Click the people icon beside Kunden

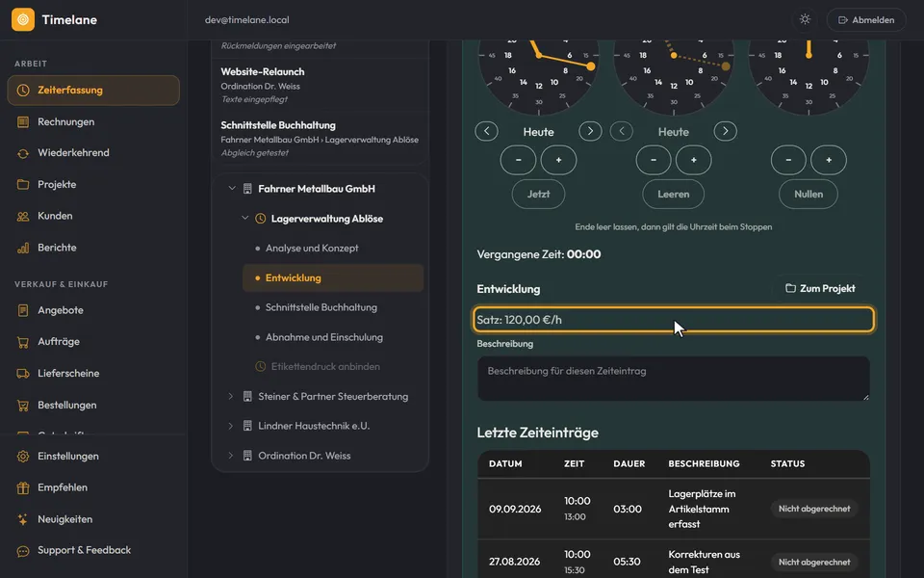pos(23,217)
